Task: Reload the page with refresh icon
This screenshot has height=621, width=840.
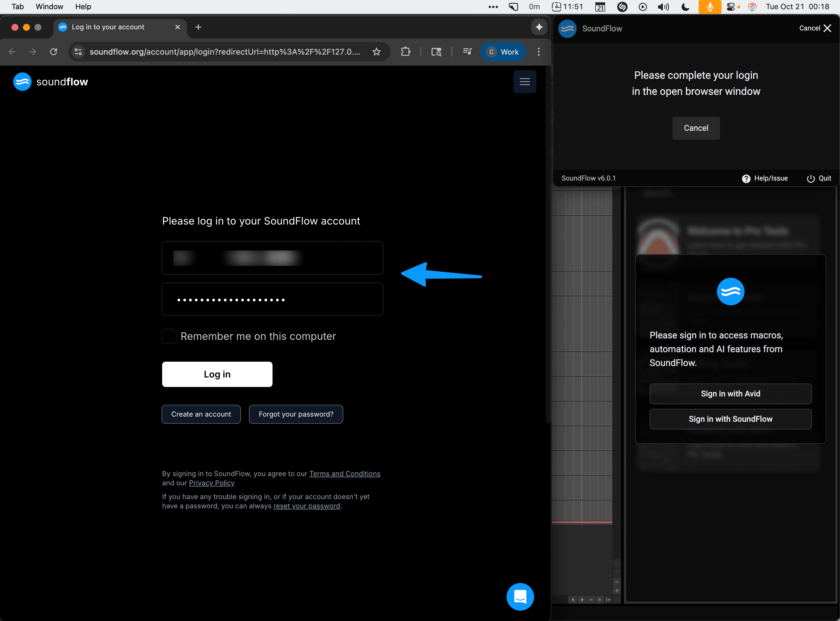Action: 53,52
